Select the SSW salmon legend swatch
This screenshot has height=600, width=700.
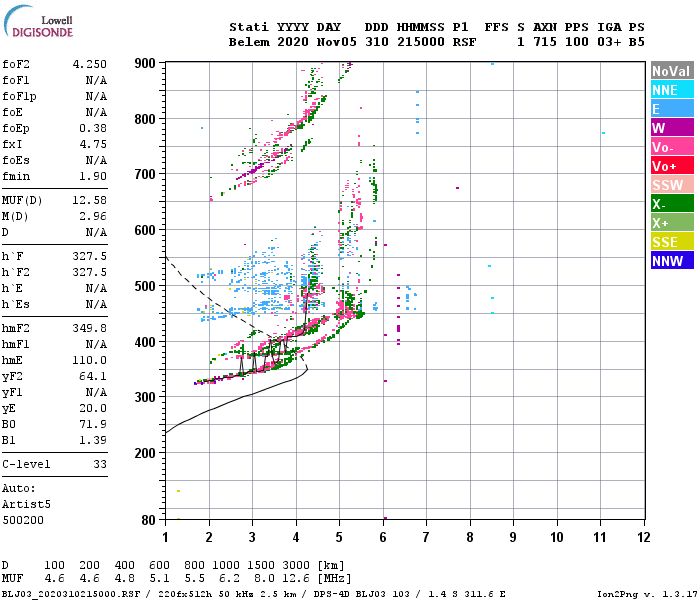tap(672, 184)
